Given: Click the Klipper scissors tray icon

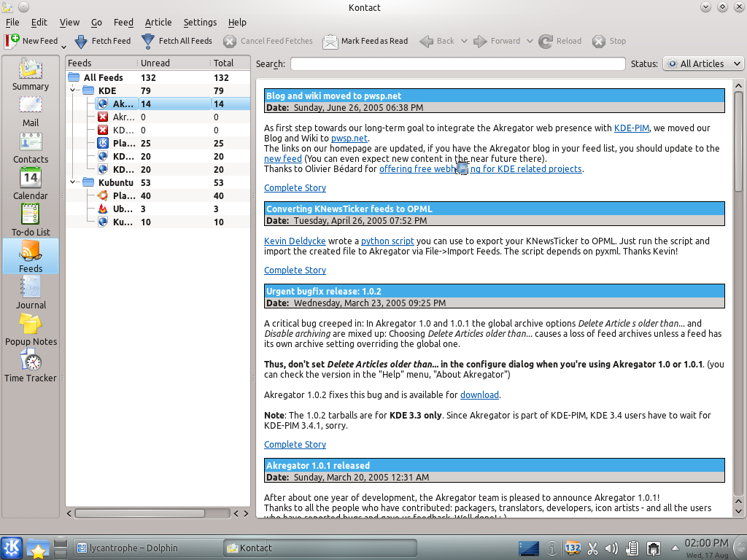Looking at the screenshot, I should point(592,548).
